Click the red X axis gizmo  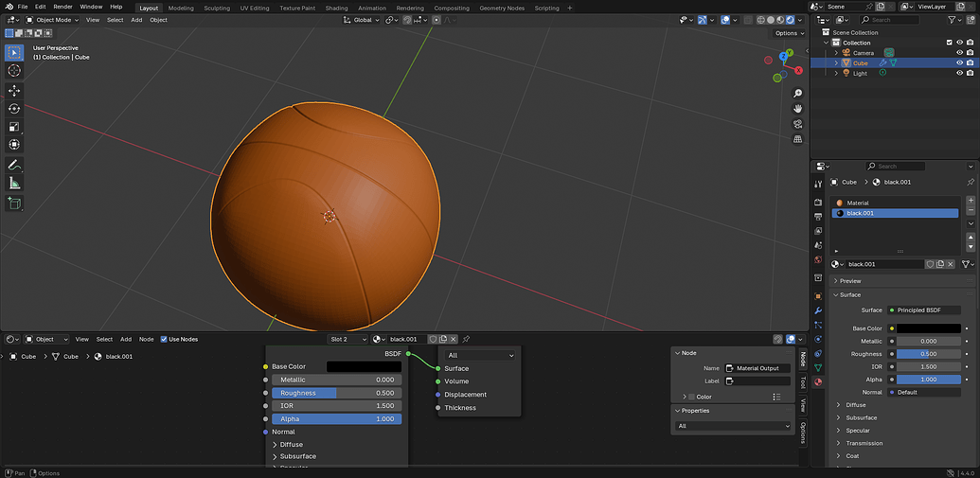click(x=798, y=70)
